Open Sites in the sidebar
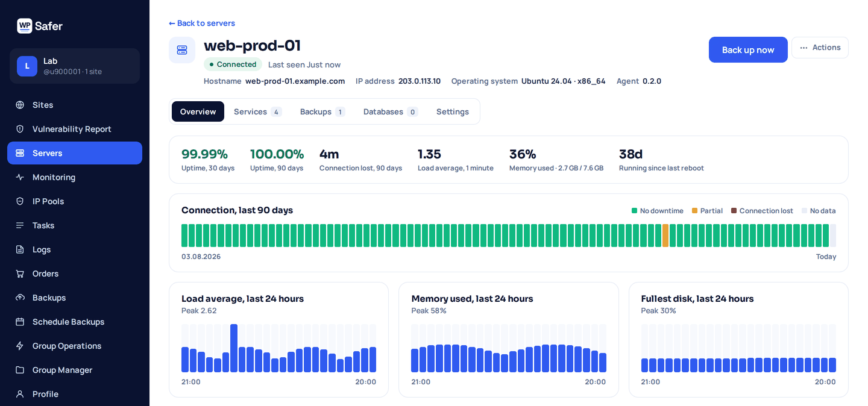The height and width of the screenshot is (406, 868). coord(75,105)
